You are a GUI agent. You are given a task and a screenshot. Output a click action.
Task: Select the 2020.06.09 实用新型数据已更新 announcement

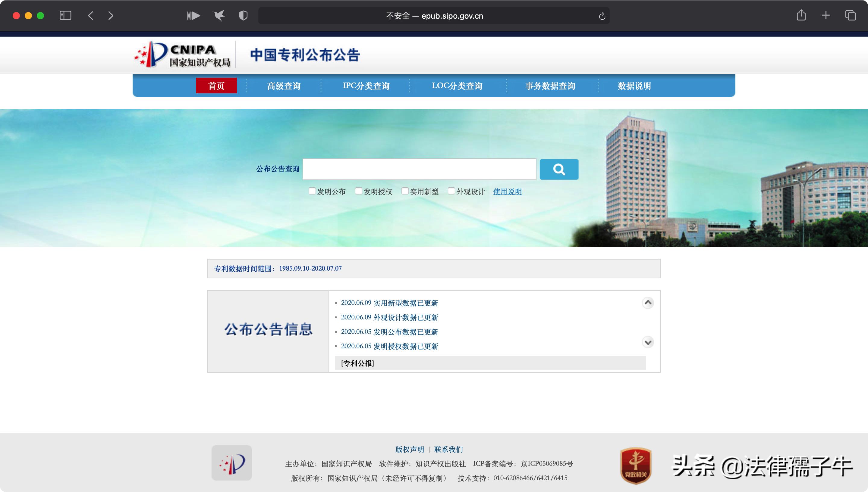(389, 303)
